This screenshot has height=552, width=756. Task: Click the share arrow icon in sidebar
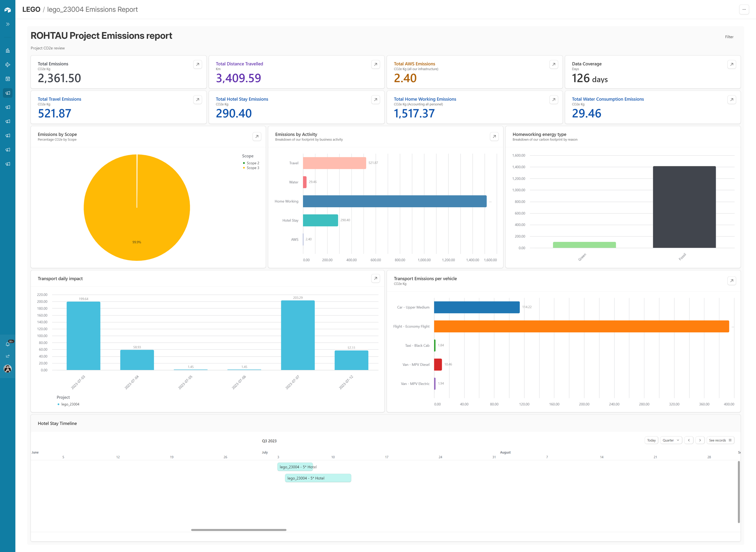(8, 356)
